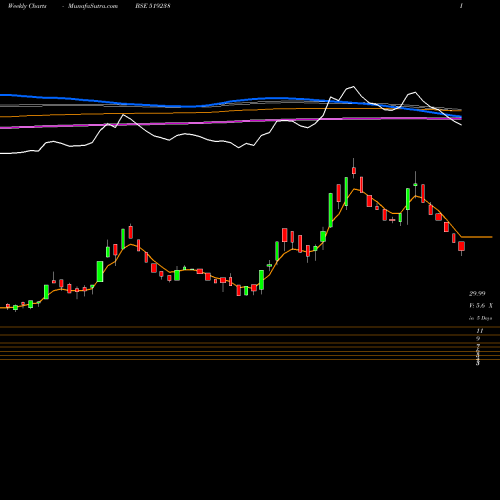Click the 'V: 5.6 X' volume label

point(481,306)
